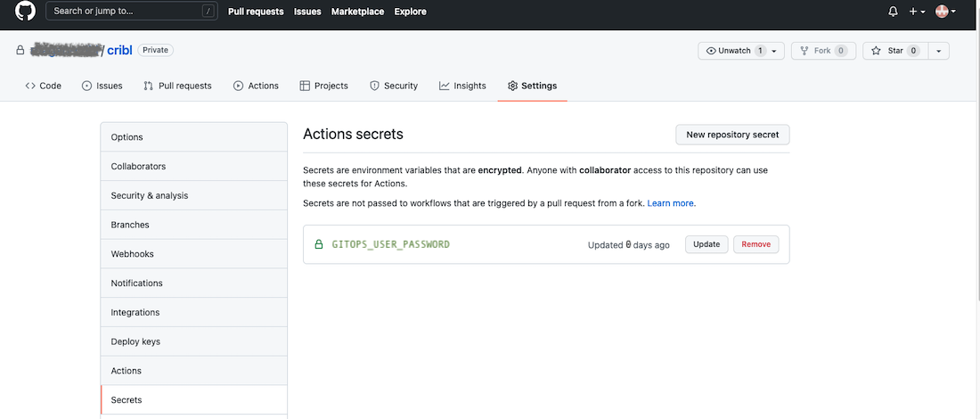Viewport: 980px width, 419px height.
Task: Open the blurred owner name link
Action: coord(67,50)
